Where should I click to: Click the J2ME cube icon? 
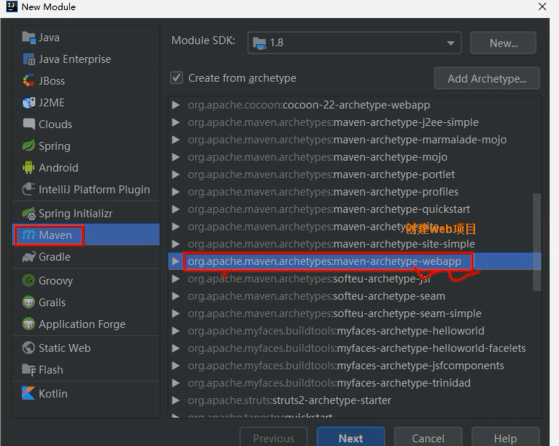29,103
